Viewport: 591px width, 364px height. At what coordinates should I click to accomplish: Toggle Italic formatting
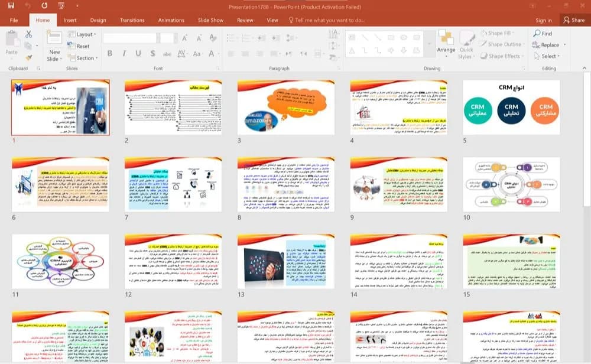pos(124,54)
